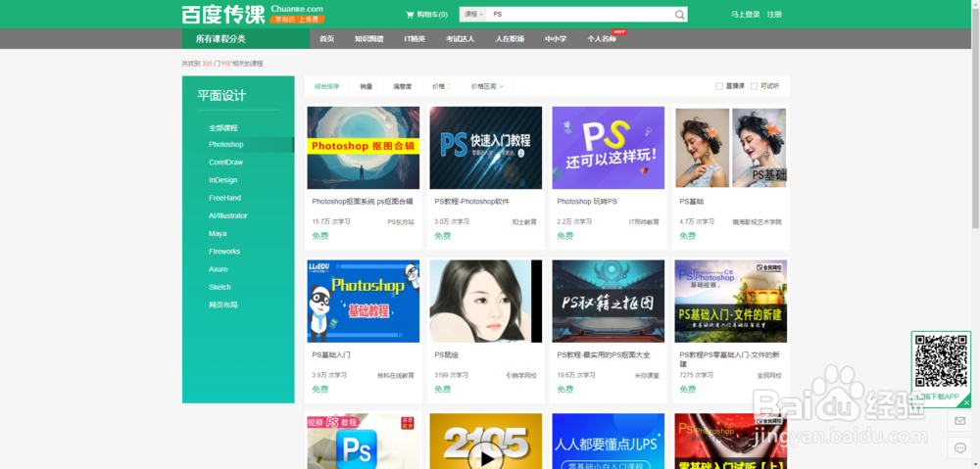Open PS鼠绘 girl illustration thumbnail

[486, 301]
